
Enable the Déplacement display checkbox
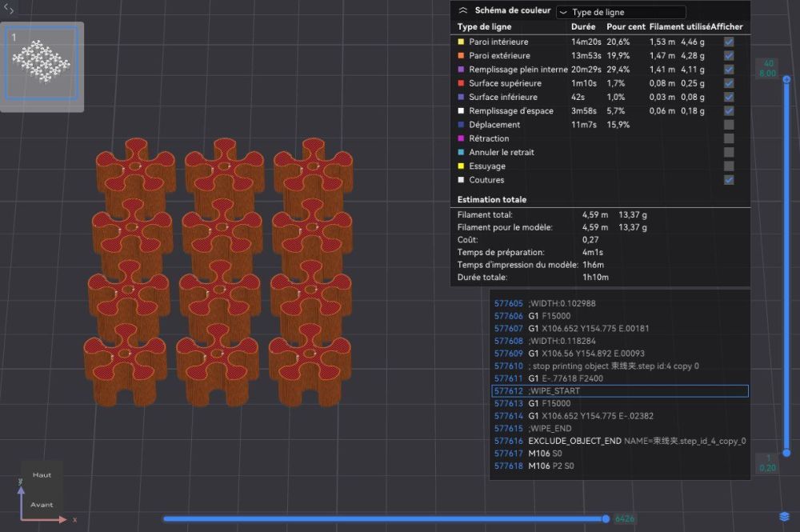click(729, 125)
